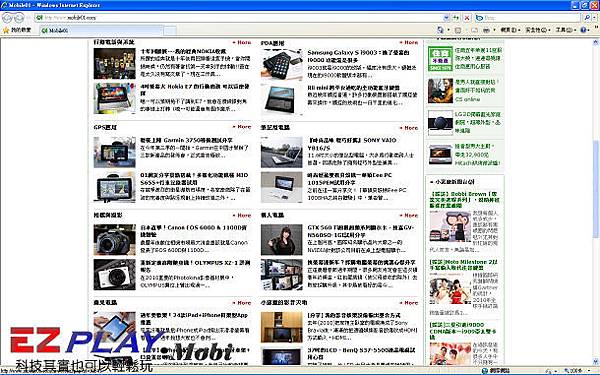The image size is (600, 375).
Task: Open the Favorites star button
Action: 17,30
